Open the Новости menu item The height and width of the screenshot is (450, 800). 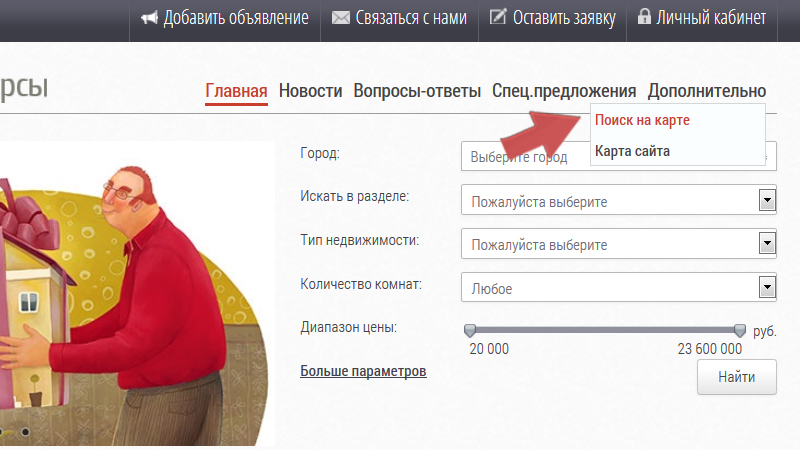click(310, 91)
